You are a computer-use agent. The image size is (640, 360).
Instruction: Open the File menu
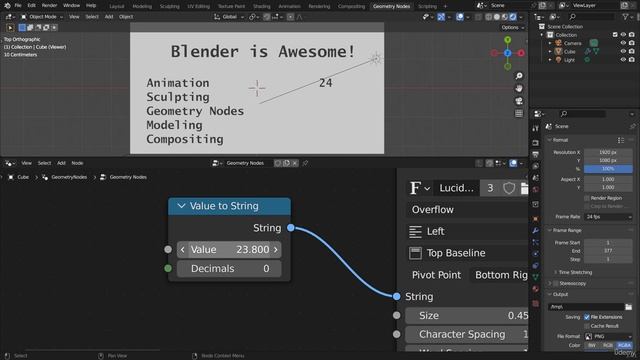[18, 6]
